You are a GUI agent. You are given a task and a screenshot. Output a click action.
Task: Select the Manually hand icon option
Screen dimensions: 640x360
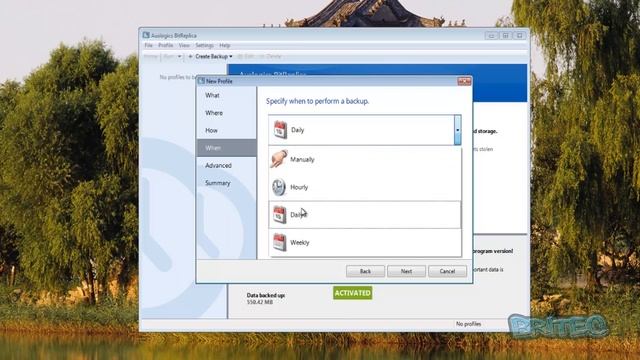point(279,159)
